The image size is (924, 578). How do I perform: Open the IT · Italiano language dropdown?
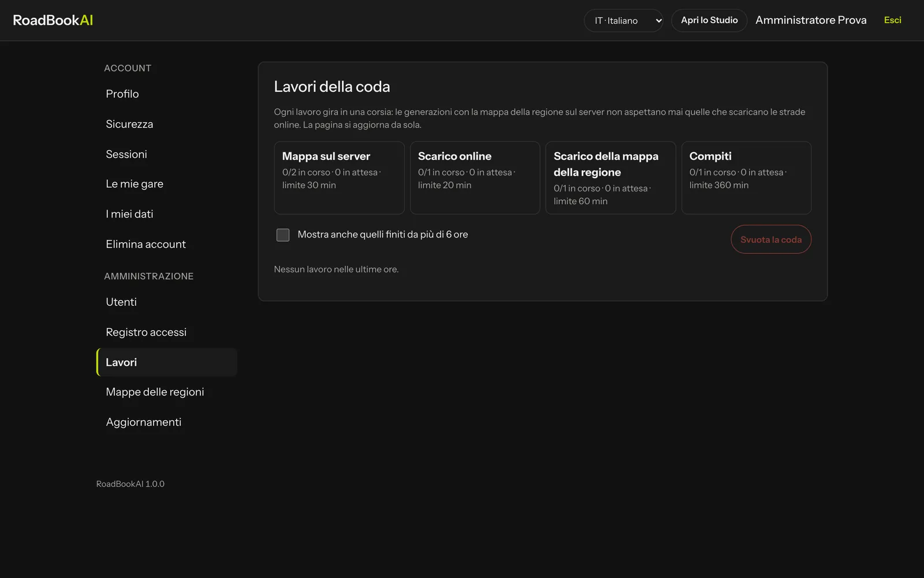click(x=623, y=20)
